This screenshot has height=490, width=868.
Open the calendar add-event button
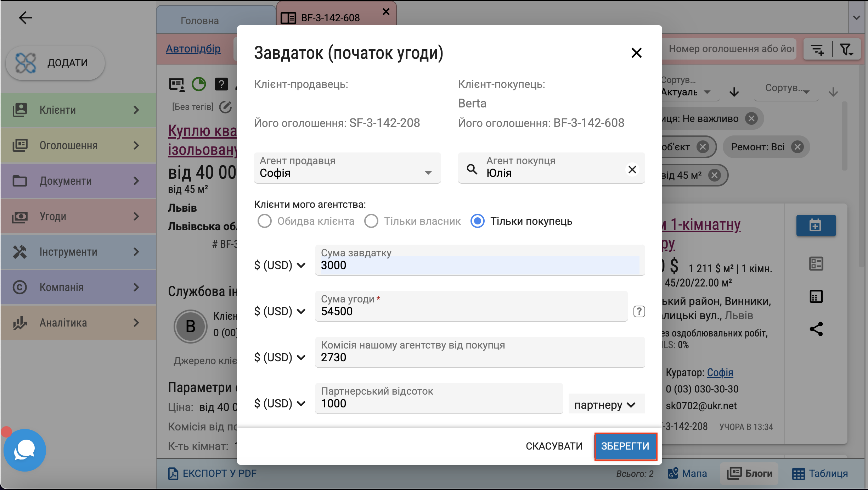tap(816, 225)
